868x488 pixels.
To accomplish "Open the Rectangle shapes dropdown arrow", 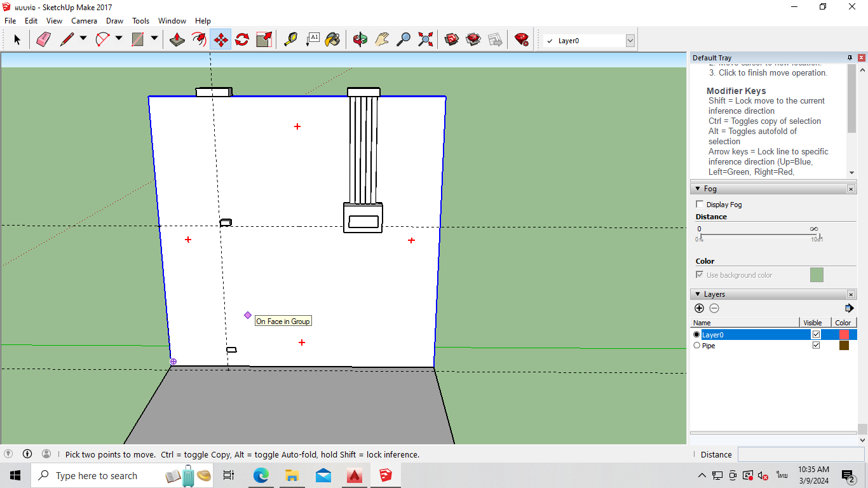I will click(x=154, y=39).
